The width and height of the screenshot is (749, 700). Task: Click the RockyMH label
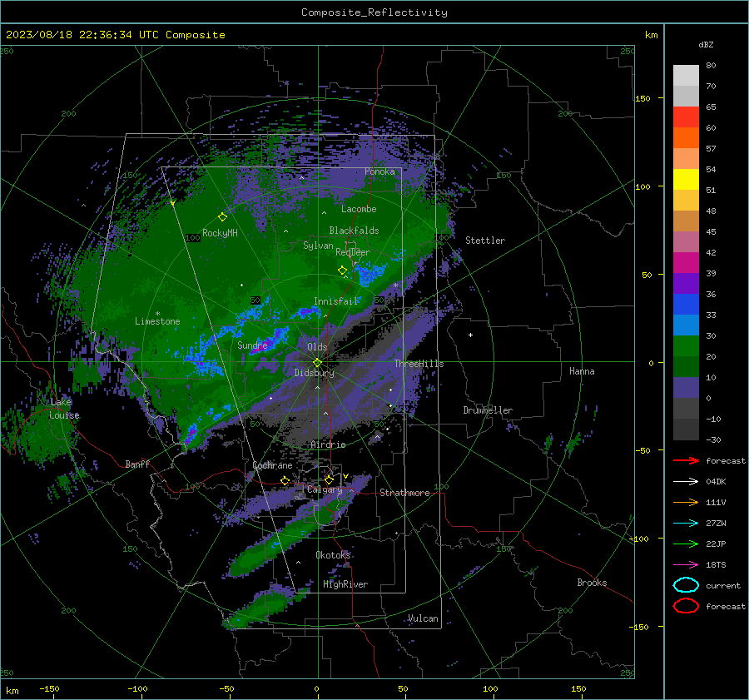220,233
